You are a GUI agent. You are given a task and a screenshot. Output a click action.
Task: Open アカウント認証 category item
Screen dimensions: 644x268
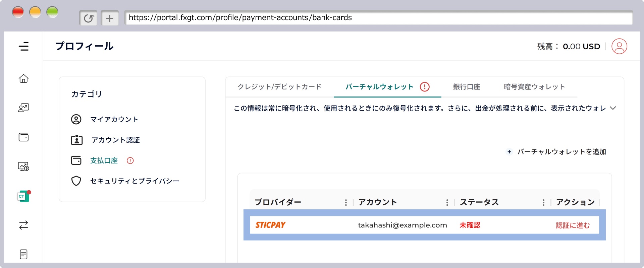pyautogui.click(x=115, y=140)
